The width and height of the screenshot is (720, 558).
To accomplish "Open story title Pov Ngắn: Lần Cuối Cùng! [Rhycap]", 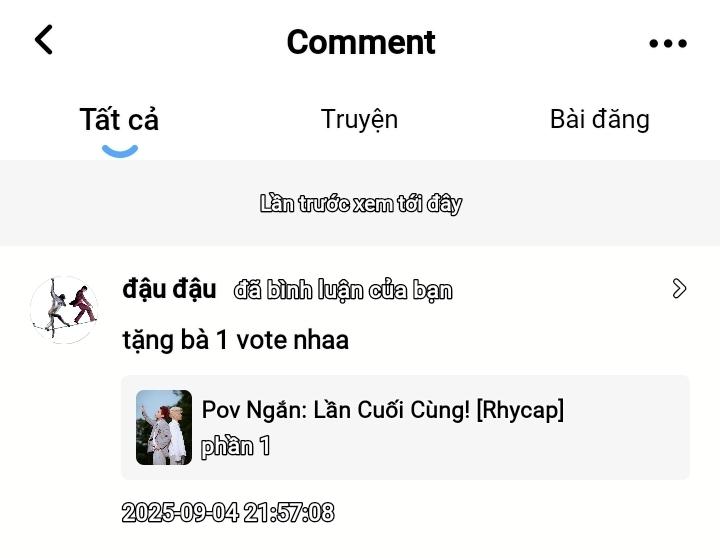I will tap(382, 410).
